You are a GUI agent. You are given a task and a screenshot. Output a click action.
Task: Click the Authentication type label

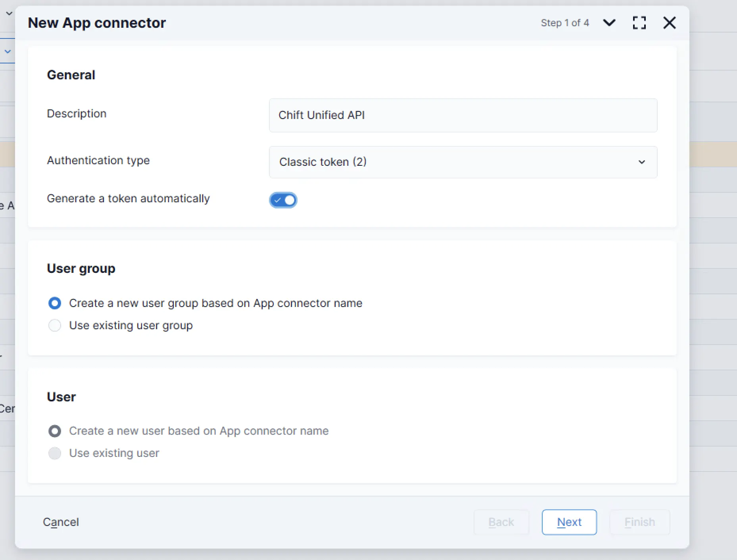point(98,160)
